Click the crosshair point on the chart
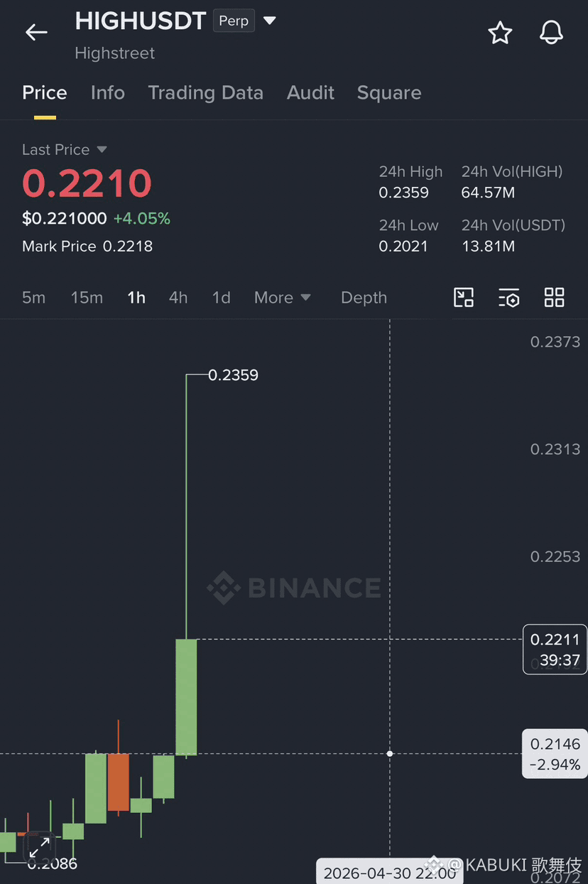The image size is (588, 884). [390, 753]
